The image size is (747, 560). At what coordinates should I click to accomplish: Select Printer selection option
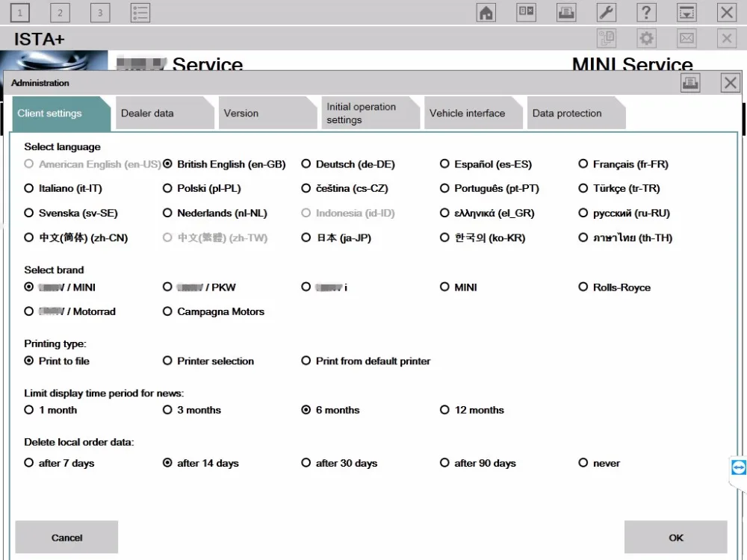tap(208, 361)
